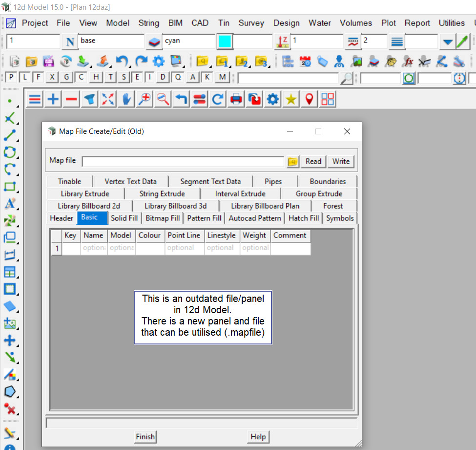Open the Text tool in left sidebar

coord(10,204)
